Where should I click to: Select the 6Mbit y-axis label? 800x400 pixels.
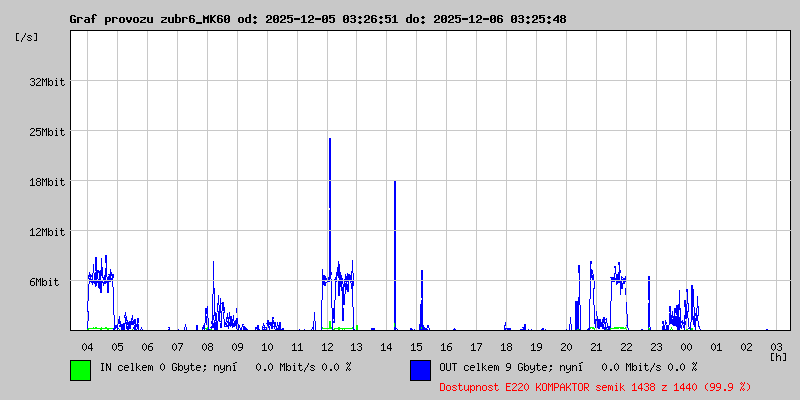44,282
